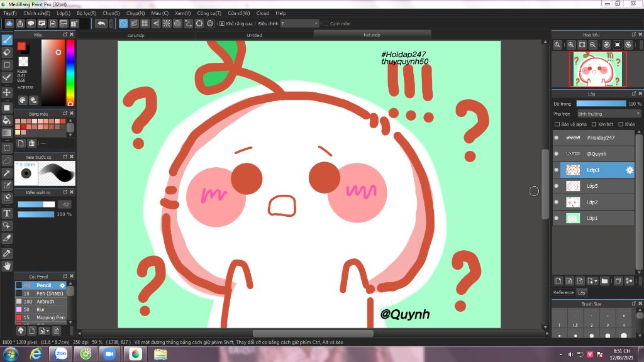Adjust brush size slider showing 42
Screen dimensions: 644x362
click(36, 204)
